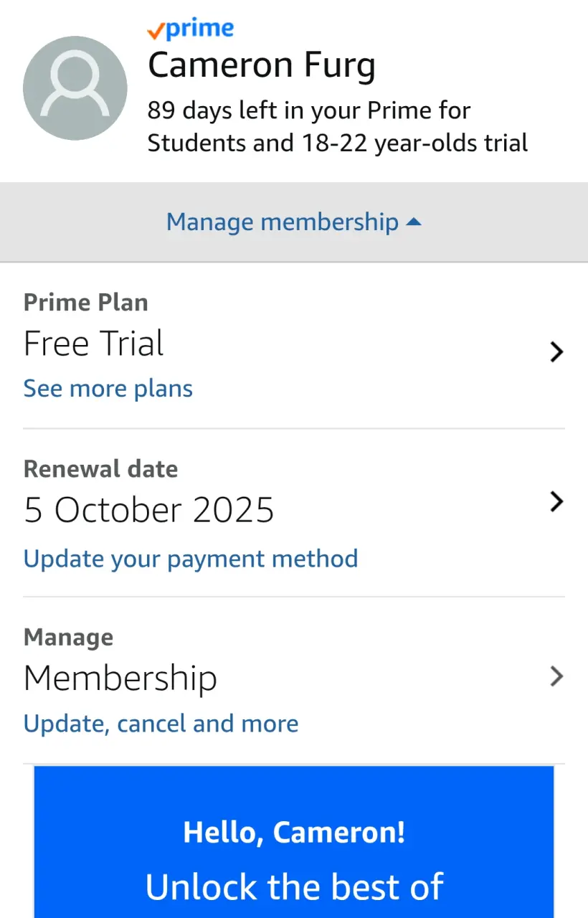Tap the 89 days left trial text
The image size is (588, 918).
[x=338, y=126]
